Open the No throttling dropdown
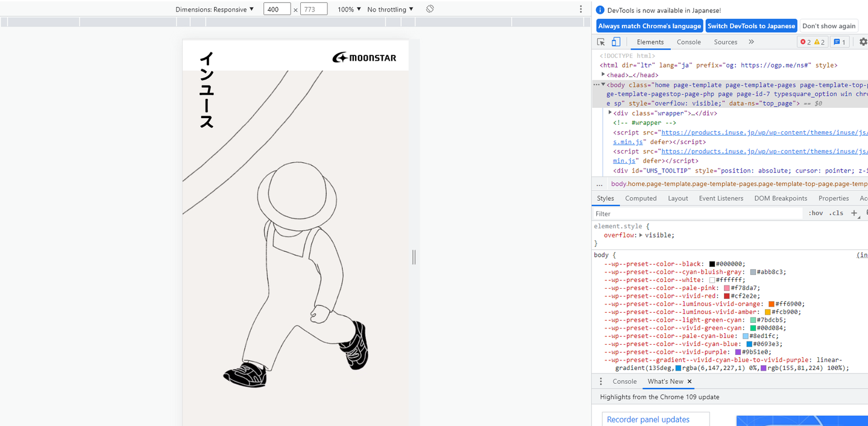 point(390,9)
